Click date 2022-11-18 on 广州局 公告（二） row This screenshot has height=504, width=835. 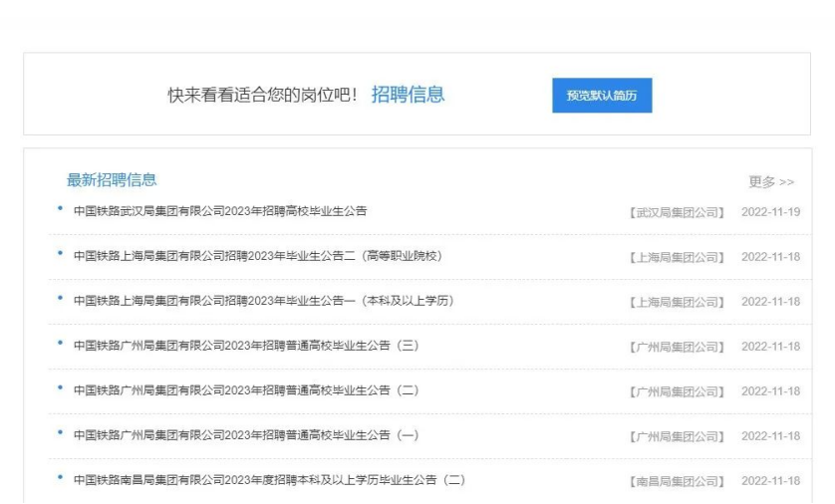point(770,390)
